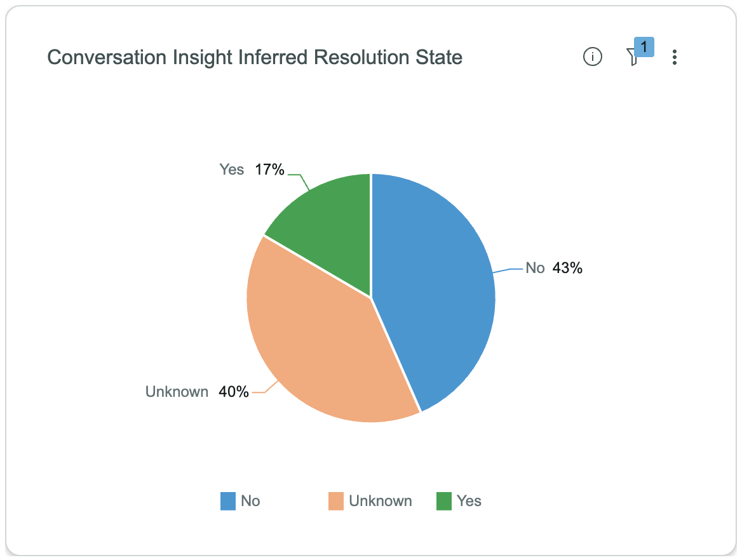Click the blue No legend swatch
The height and width of the screenshot is (560, 742).
(x=228, y=502)
